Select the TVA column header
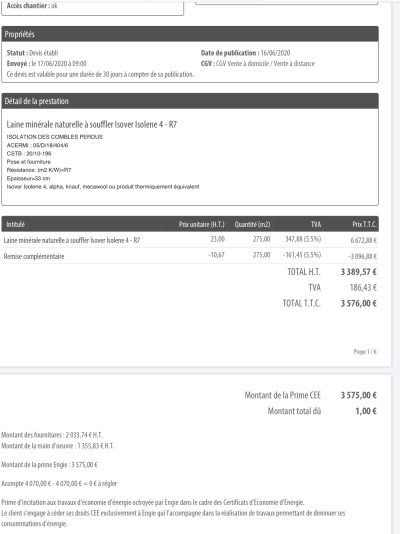The height and width of the screenshot is (534, 400). [x=316, y=224]
